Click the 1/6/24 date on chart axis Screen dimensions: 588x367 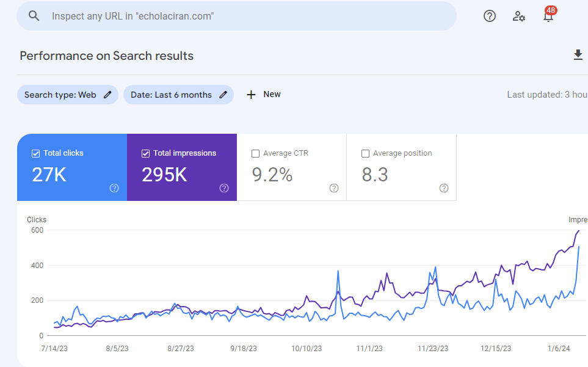coord(559,349)
